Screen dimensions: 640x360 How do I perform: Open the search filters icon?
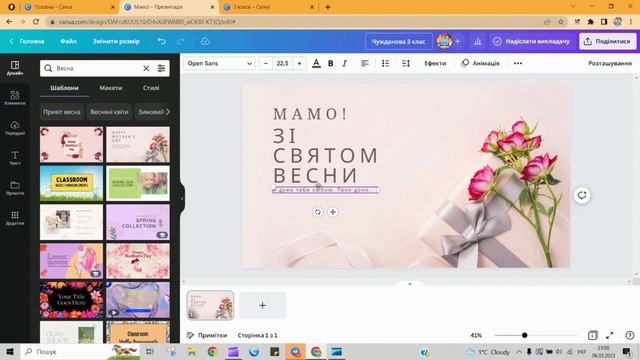[x=161, y=68]
